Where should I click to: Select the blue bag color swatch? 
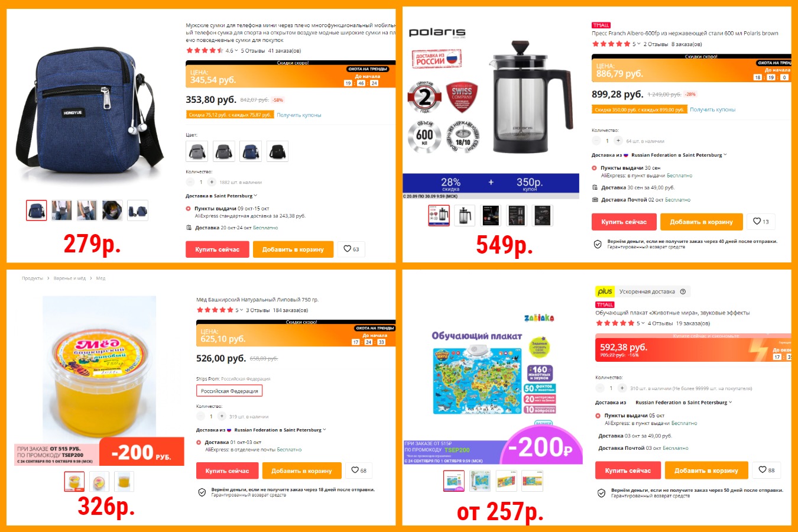[250, 152]
